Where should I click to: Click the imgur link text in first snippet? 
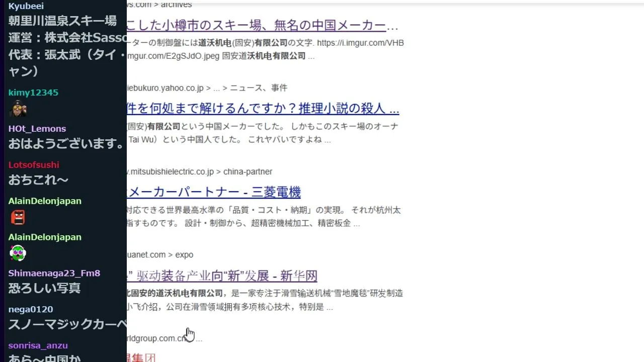coord(360,43)
